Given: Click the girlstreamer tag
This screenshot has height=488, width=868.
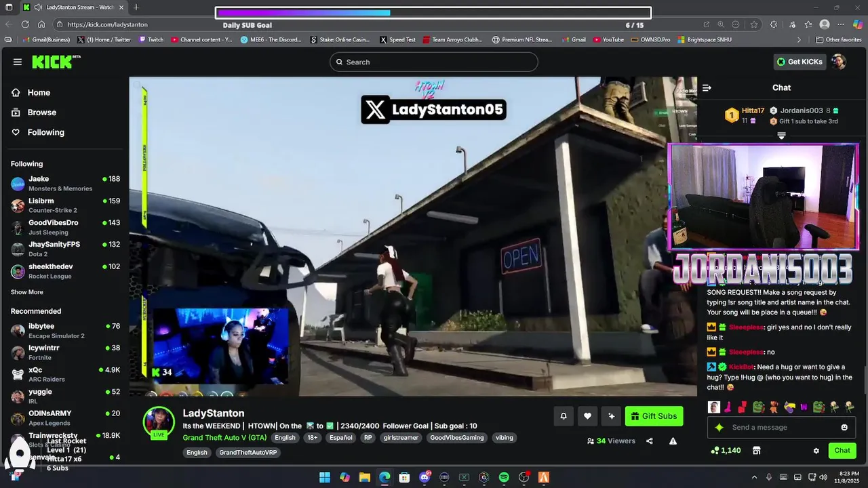Looking at the screenshot, I should pyautogui.click(x=401, y=438).
